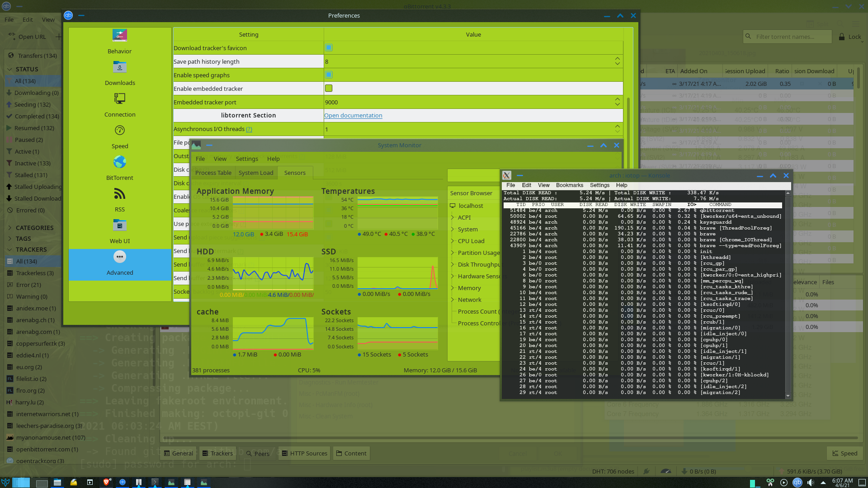
Task: Toggle Enable speed graphs checkbox
Action: click(329, 75)
